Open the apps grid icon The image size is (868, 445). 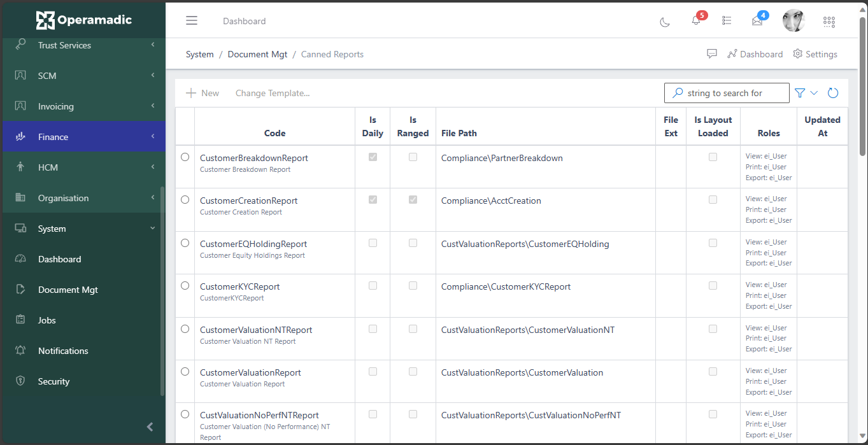coord(829,22)
